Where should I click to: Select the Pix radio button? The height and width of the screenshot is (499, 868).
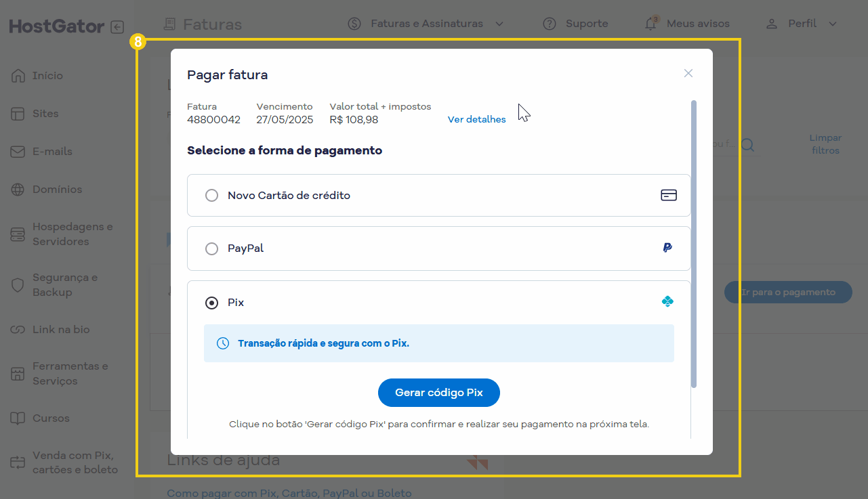[211, 303]
